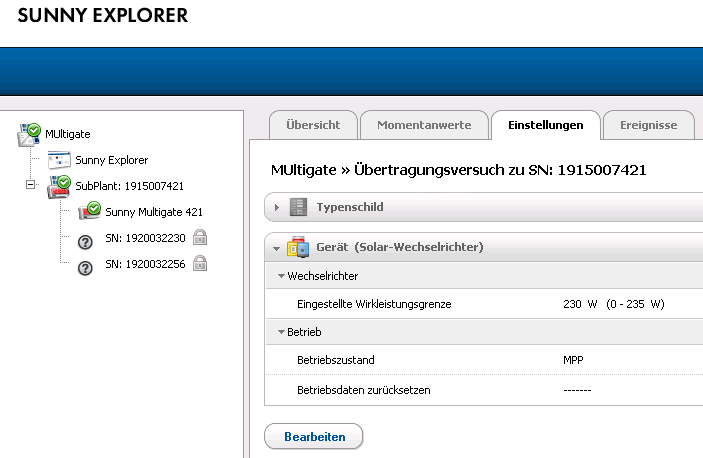Click the lock icon next to SN: 1920032256
The height and width of the screenshot is (458, 703).
point(200,263)
